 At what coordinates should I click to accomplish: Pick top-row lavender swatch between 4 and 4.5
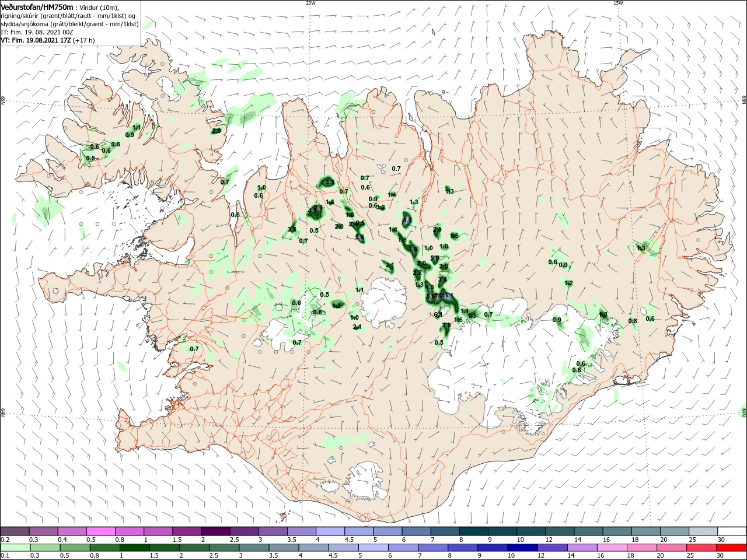pyautogui.click(x=331, y=531)
